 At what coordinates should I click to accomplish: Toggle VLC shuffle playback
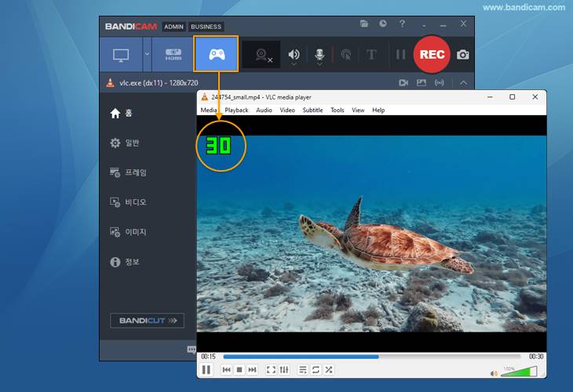click(x=328, y=369)
